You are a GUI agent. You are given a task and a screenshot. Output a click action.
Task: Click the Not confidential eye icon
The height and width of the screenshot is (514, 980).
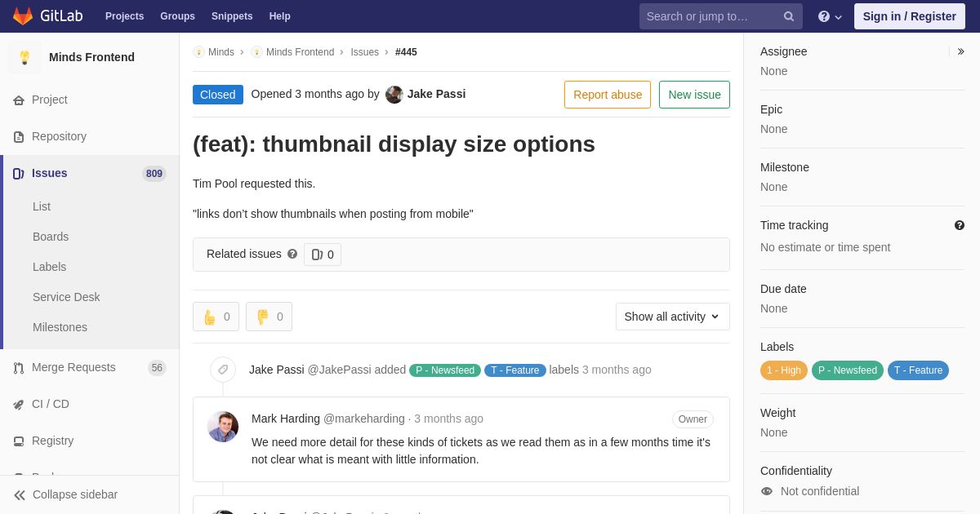pos(767,491)
